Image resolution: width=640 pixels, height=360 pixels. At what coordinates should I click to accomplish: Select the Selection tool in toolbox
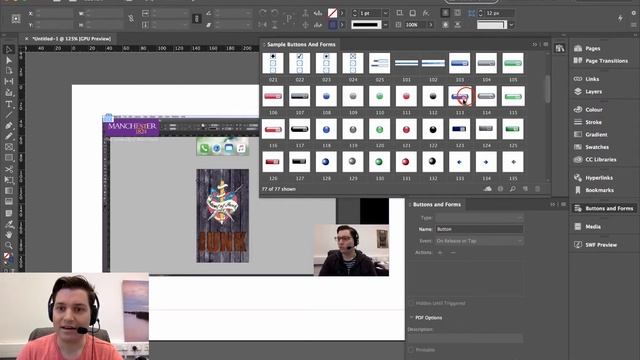9,50
